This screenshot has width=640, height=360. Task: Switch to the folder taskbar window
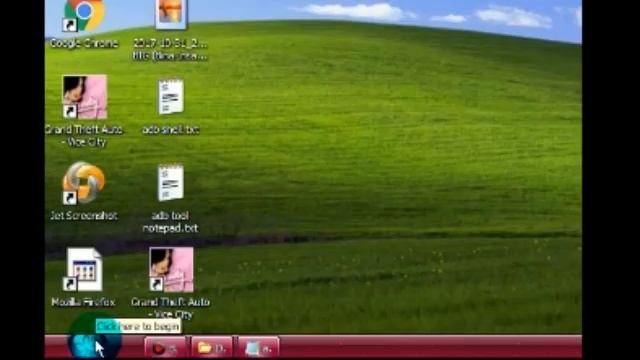coord(211,348)
